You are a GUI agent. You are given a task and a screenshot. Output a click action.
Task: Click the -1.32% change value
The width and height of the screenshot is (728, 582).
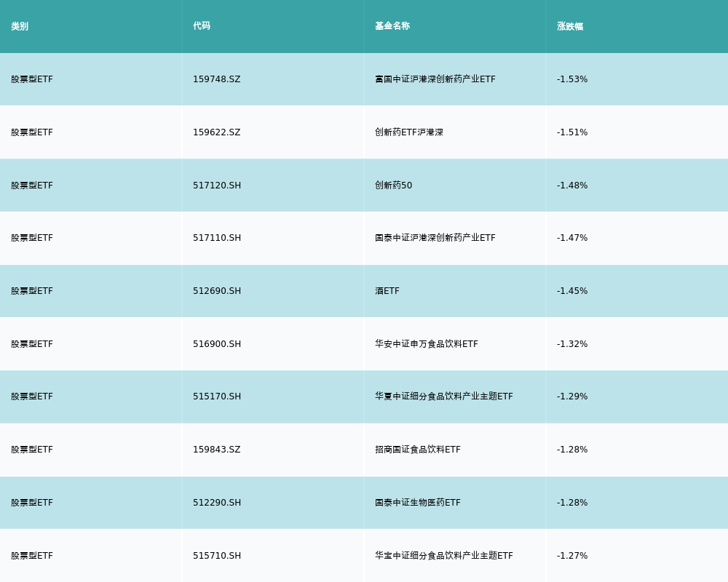[x=572, y=344]
